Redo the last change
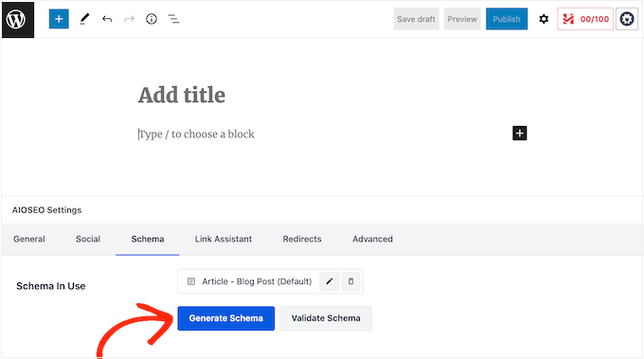Image resolution: width=644 pixels, height=359 pixels. [130, 19]
